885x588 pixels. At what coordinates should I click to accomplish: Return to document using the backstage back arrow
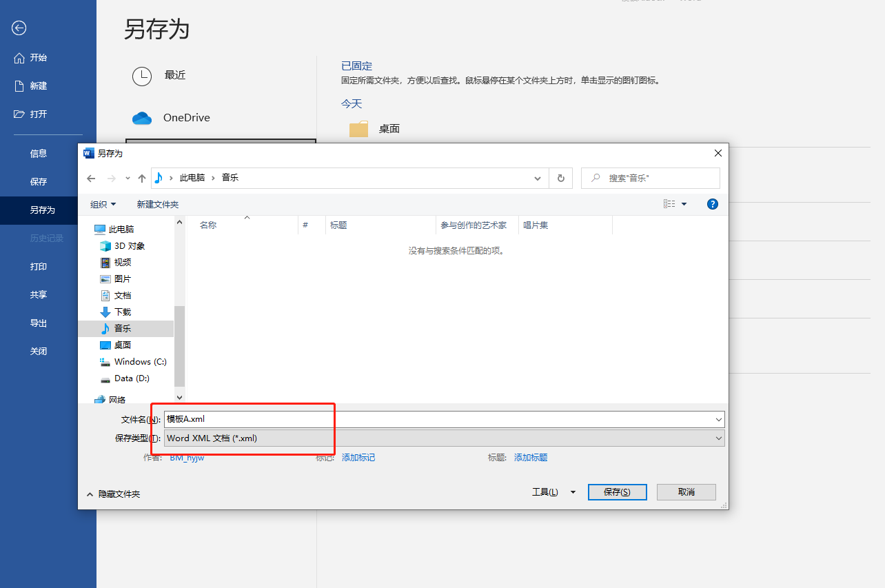pyautogui.click(x=19, y=28)
